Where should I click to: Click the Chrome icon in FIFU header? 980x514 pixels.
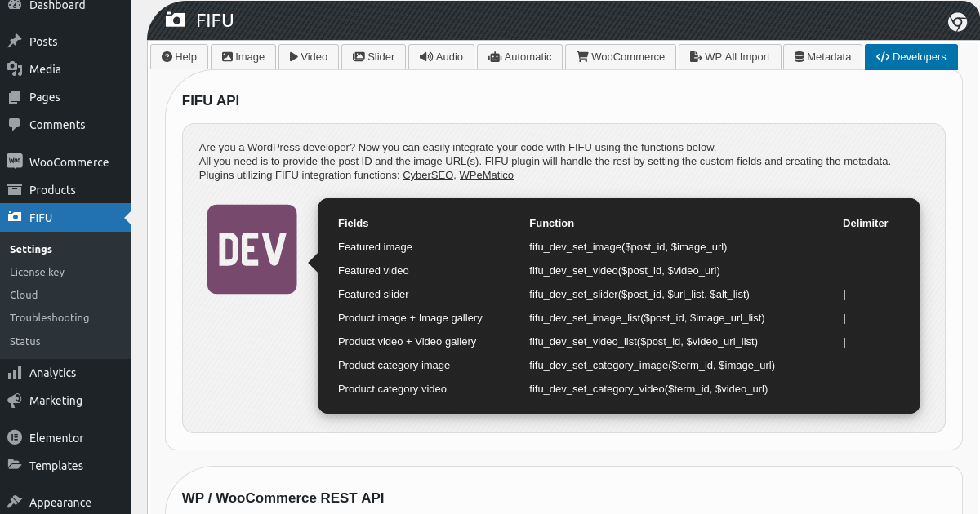point(957,22)
